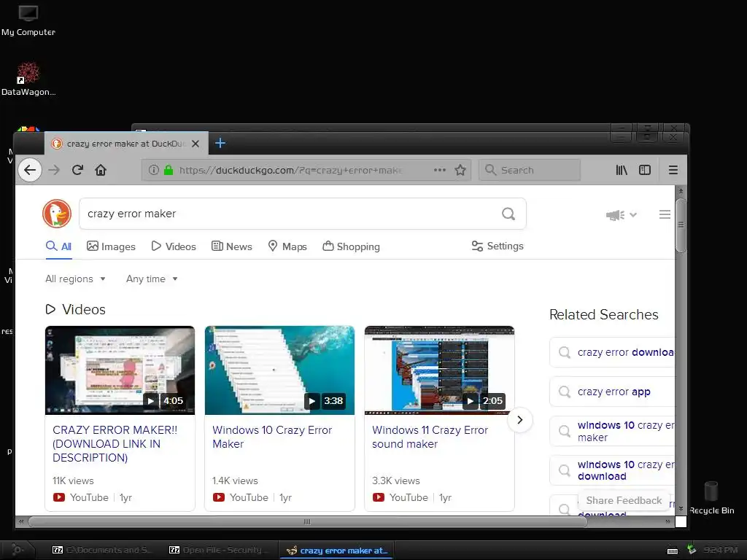747x560 pixels.
Task: Switch to Maps results tab
Action: tap(287, 246)
